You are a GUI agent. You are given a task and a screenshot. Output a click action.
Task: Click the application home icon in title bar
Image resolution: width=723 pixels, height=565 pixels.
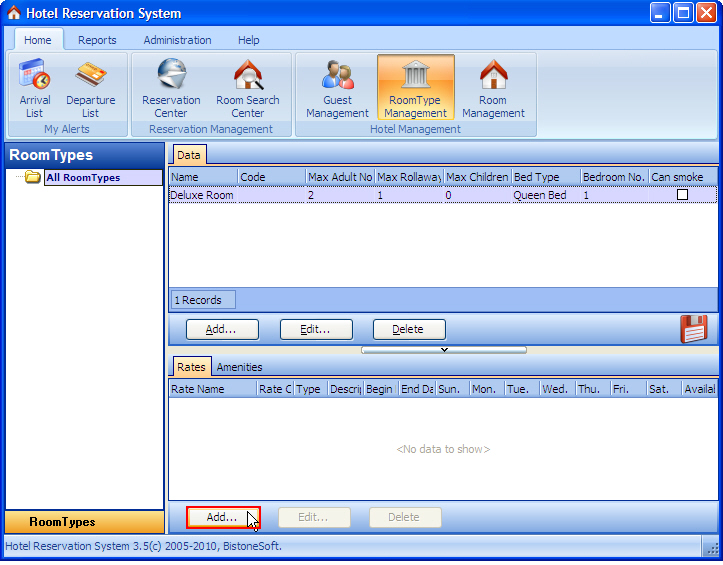[13, 14]
